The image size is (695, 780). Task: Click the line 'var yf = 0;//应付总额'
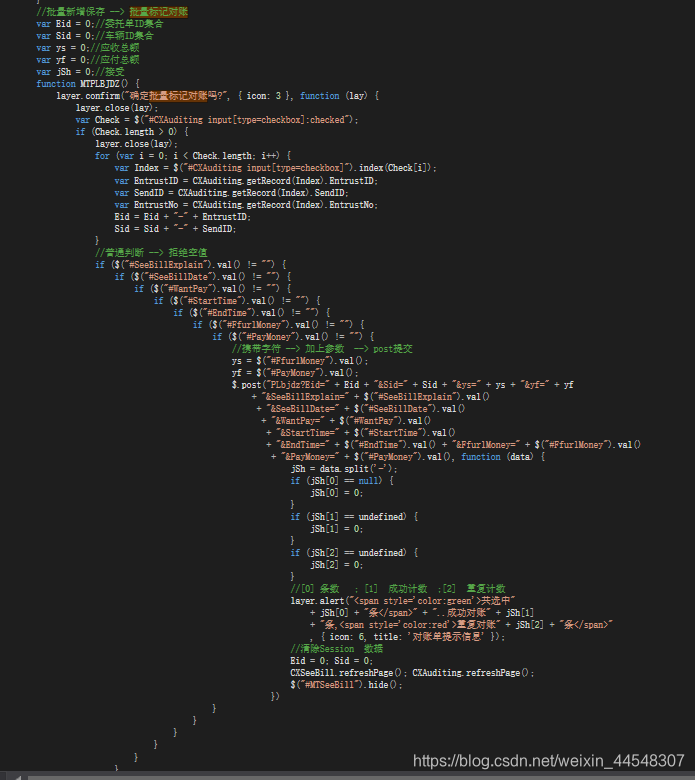tap(88, 60)
